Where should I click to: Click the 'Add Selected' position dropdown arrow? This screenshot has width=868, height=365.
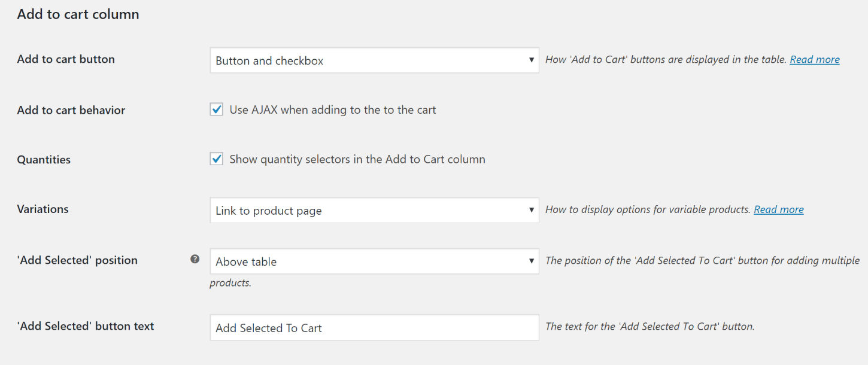pos(530,261)
